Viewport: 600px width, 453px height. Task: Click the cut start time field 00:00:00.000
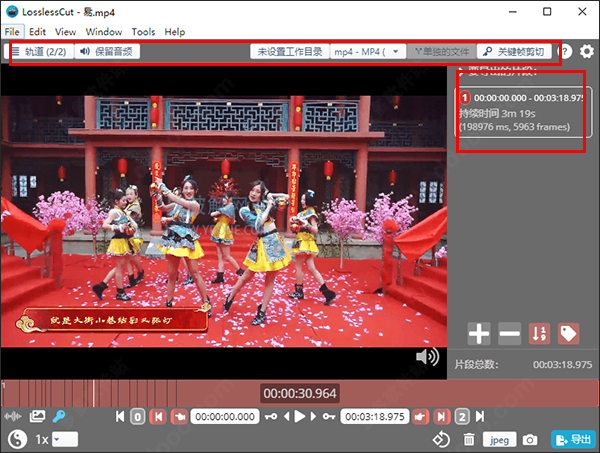click(225, 417)
